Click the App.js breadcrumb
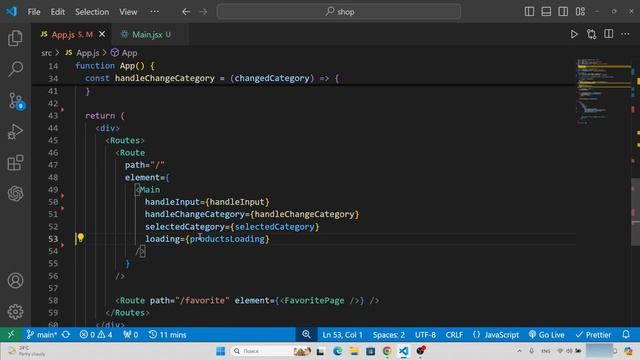This screenshot has height=360, width=640. coord(82,53)
